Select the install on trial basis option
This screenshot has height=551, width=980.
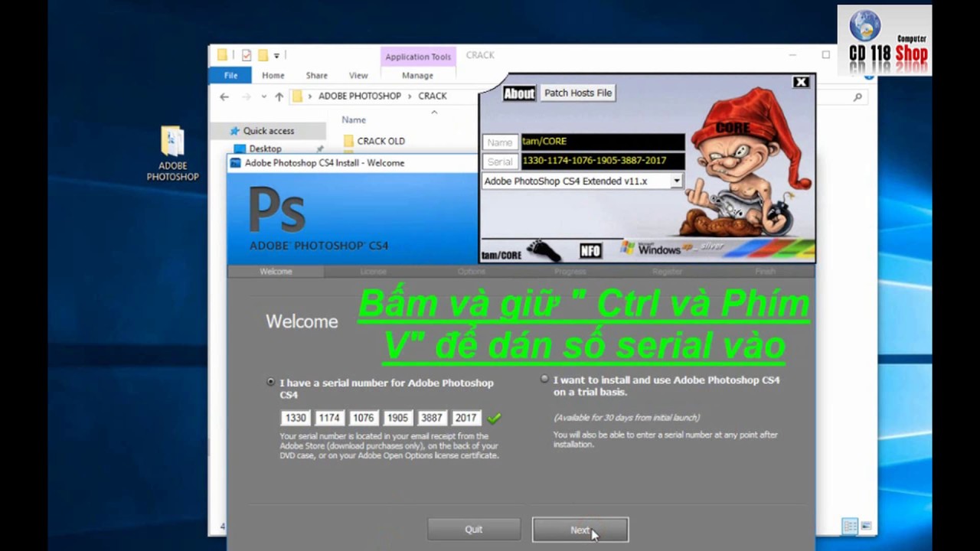(x=544, y=379)
